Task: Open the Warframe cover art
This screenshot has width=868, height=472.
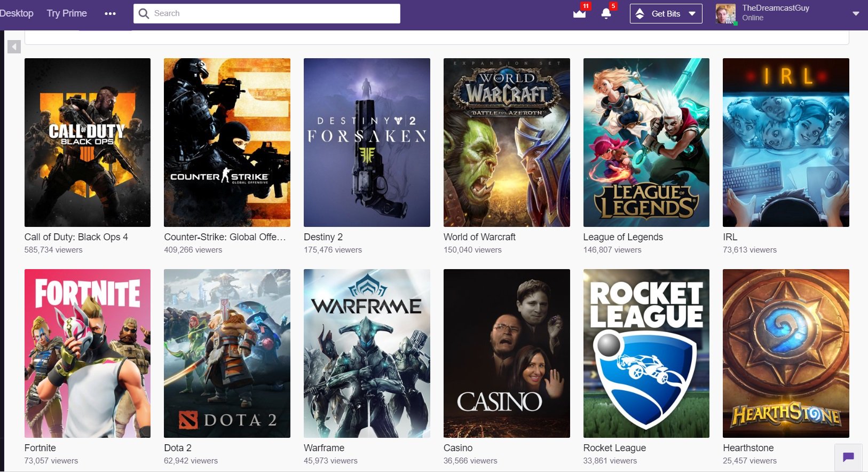Action: [367, 353]
